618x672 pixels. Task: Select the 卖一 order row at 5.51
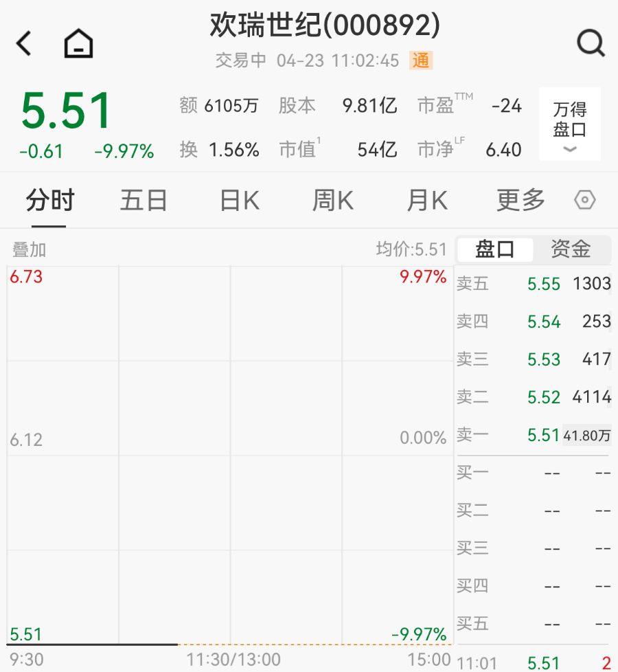pyautogui.click(x=534, y=435)
